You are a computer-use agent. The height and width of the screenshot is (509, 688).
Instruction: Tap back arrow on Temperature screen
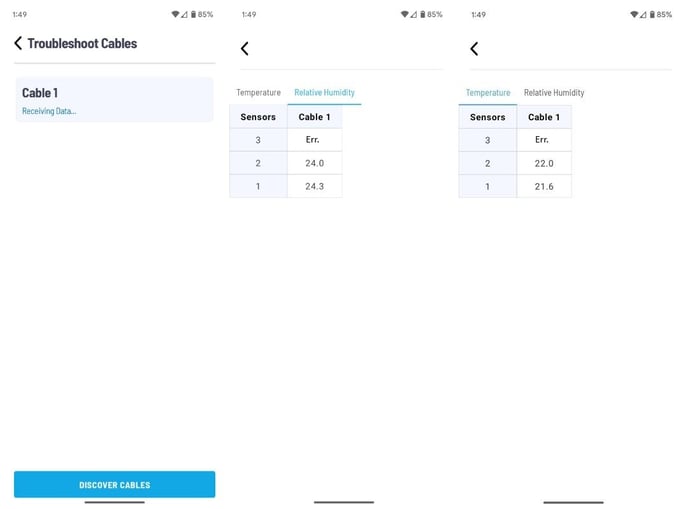(474, 48)
